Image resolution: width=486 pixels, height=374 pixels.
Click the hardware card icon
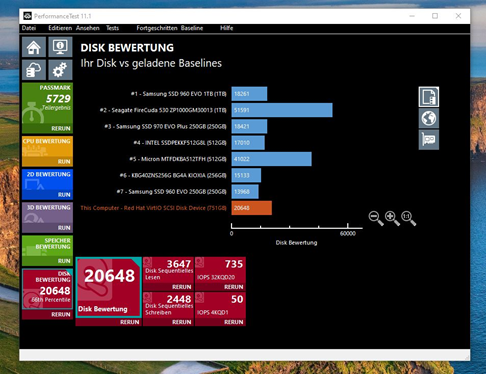pyautogui.click(x=429, y=139)
